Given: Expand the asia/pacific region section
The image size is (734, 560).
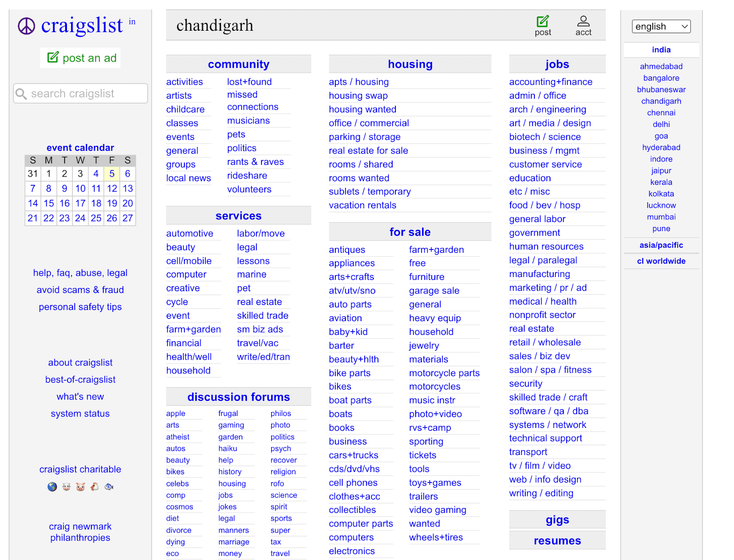Looking at the screenshot, I should point(661,245).
